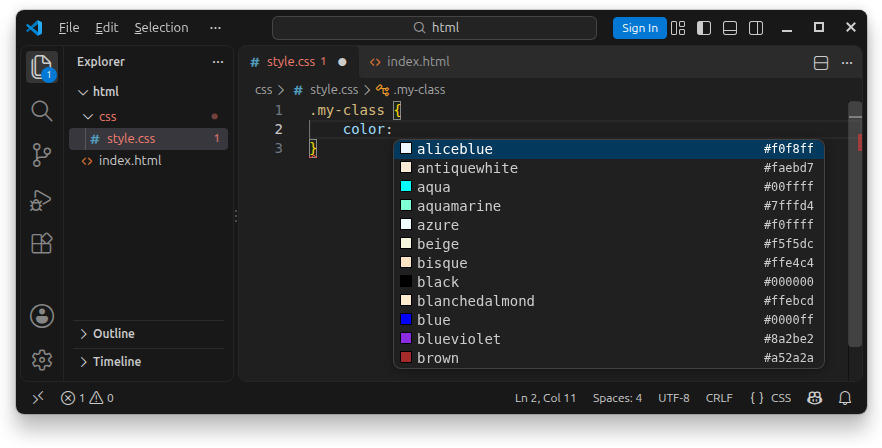Open the Explorer view in activity bar
Image resolution: width=882 pixels, height=448 pixels.
coord(42,68)
